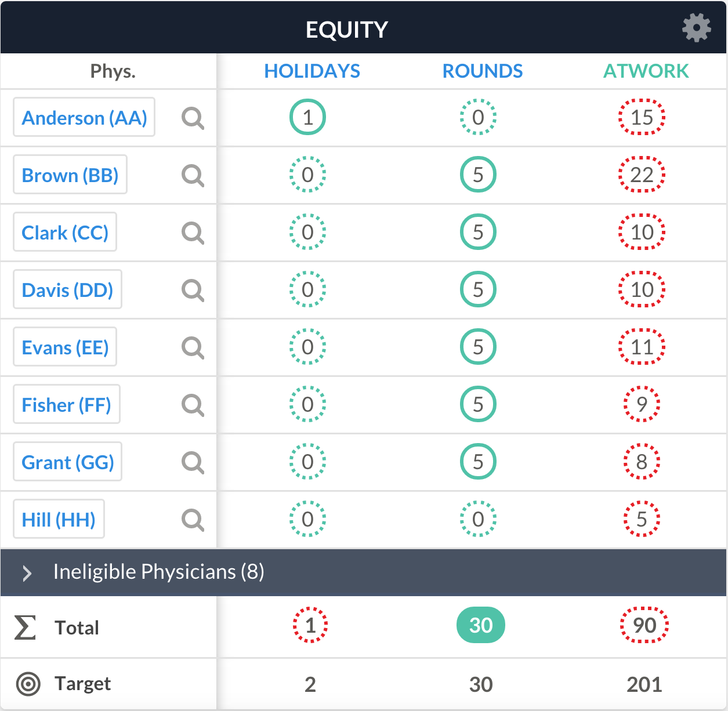
Task: Sort by the HOLIDAYS column header
Action: tap(312, 71)
